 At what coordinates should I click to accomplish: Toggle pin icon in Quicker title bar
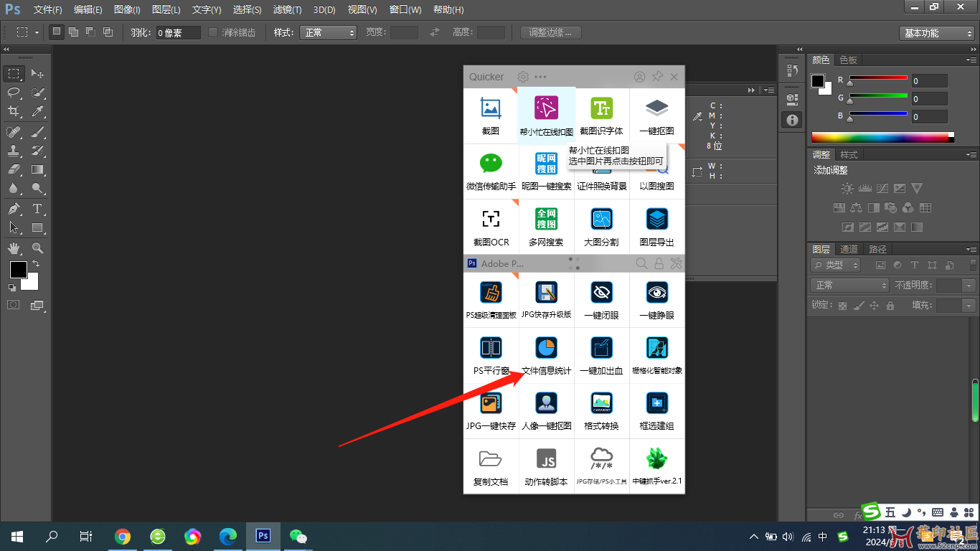(657, 77)
